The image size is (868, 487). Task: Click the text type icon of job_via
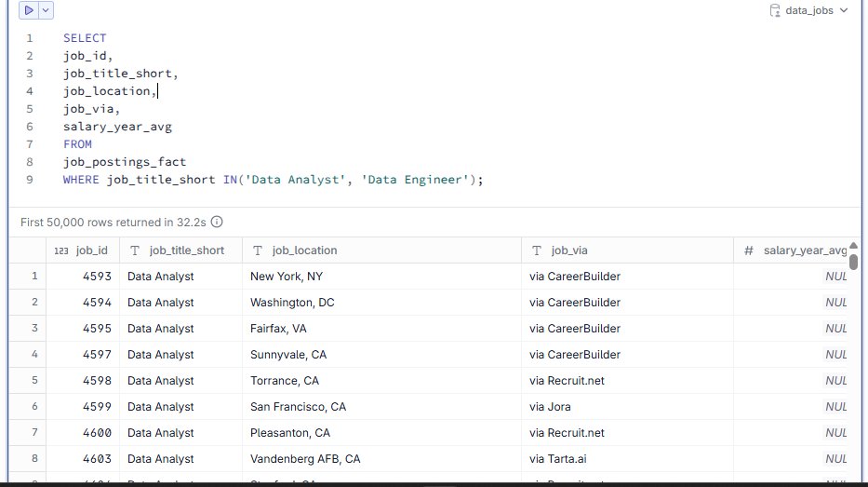click(x=537, y=251)
